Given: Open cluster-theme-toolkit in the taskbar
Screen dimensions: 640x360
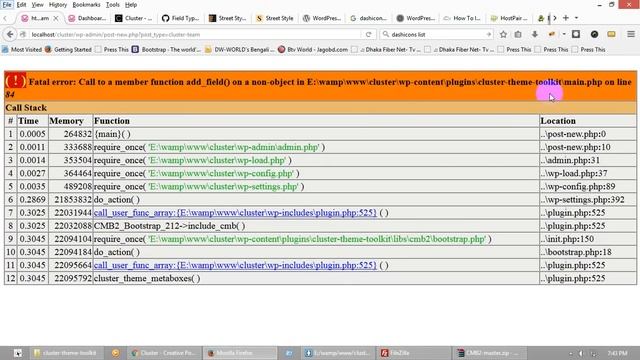Looking at the screenshot, I should 65,353.
